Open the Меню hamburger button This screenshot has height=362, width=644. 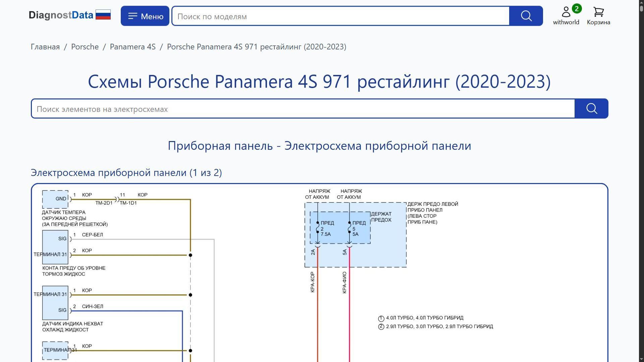pyautogui.click(x=145, y=16)
